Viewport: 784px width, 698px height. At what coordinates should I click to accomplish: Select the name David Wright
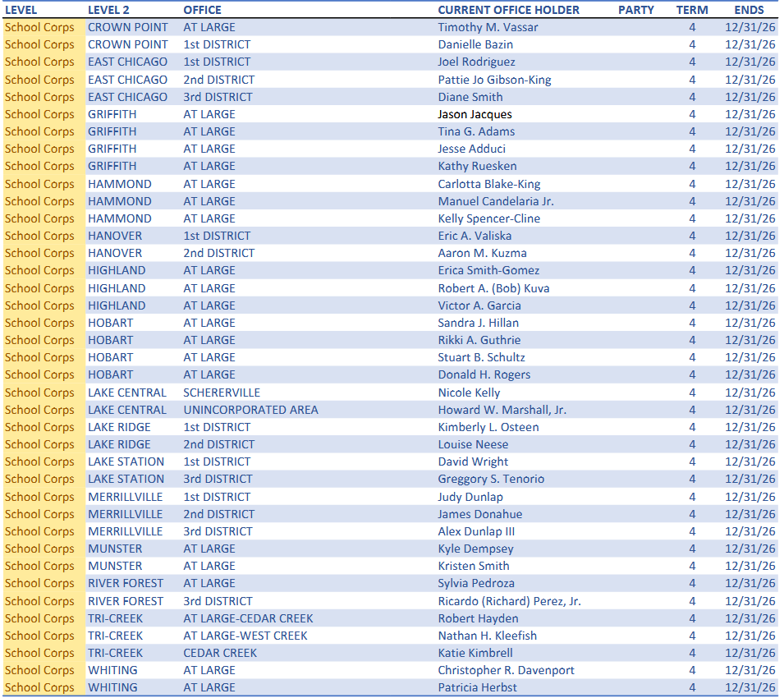click(x=473, y=462)
